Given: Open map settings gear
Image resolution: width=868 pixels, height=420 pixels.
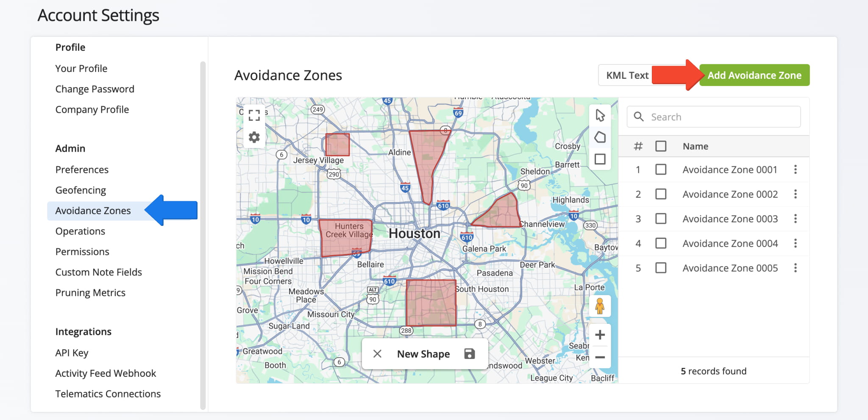Looking at the screenshot, I should (254, 137).
